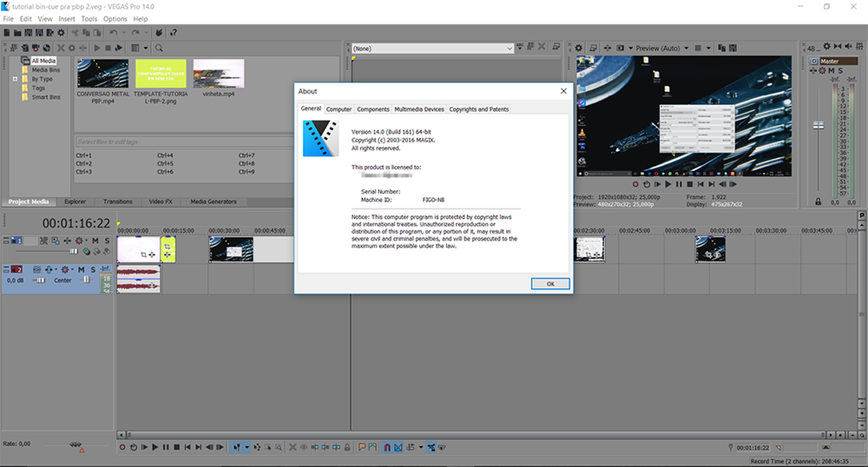Toggle Lock Envelopes to Events icon
The height and width of the screenshot is (467, 868).
tap(430, 447)
